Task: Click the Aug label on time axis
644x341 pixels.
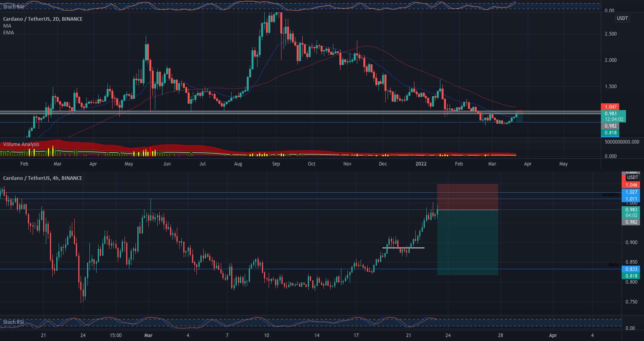Action: coord(238,164)
